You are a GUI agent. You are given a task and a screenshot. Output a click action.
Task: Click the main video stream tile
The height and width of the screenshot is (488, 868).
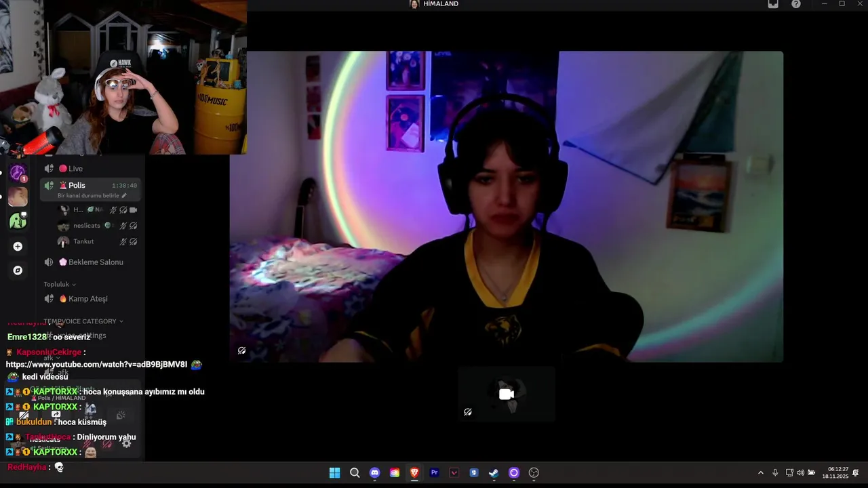507,206
